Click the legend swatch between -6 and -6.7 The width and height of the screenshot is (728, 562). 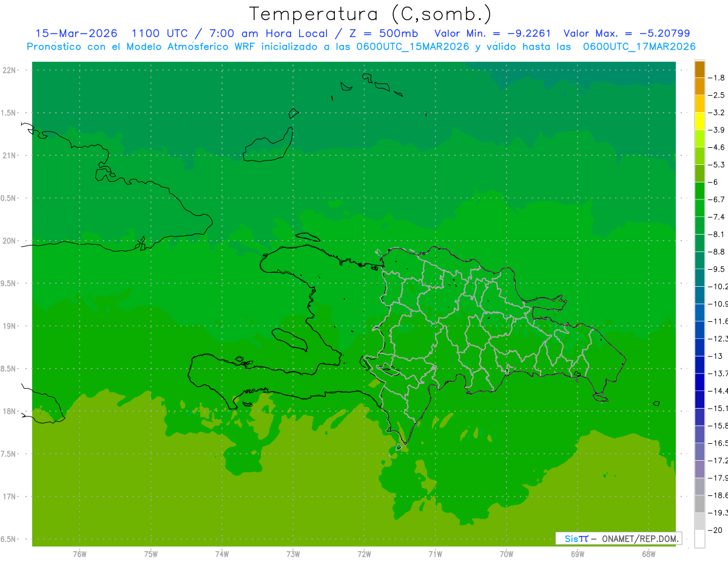[699, 191]
